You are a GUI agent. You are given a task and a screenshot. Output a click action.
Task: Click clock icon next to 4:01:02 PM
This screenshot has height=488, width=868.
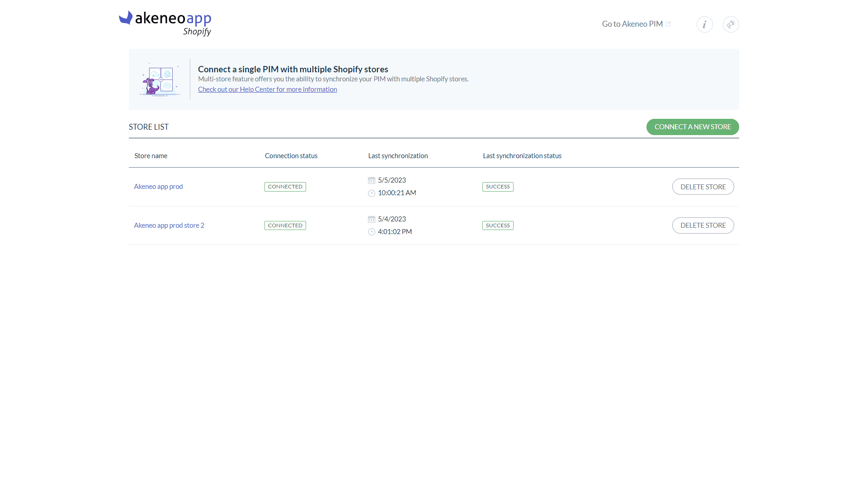372,232
